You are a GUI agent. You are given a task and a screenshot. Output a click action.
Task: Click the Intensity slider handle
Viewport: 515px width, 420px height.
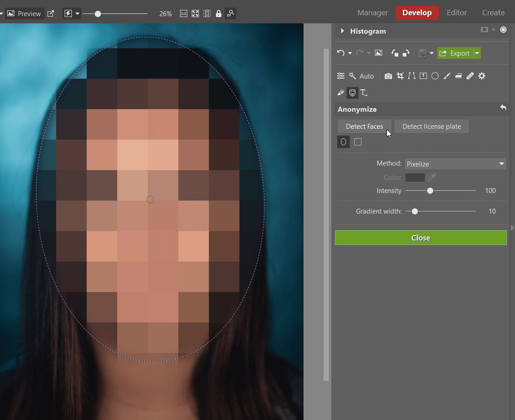click(x=430, y=191)
